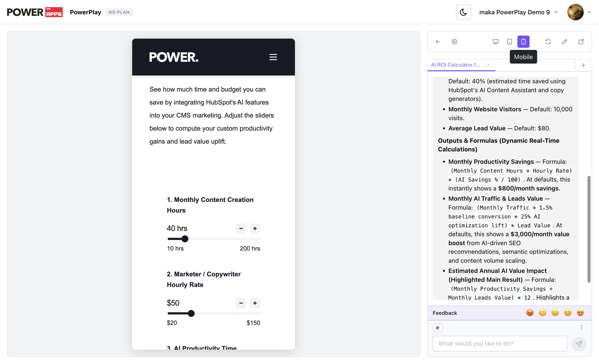The height and width of the screenshot is (364, 599).
Task: Click the POWER. logo in preview header
Action: (x=174, y=57)
